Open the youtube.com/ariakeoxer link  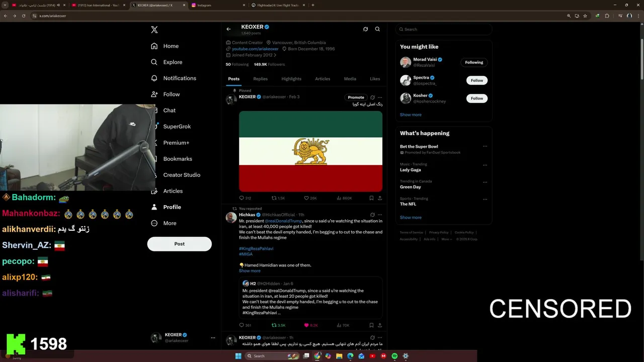tap(255, 49)
